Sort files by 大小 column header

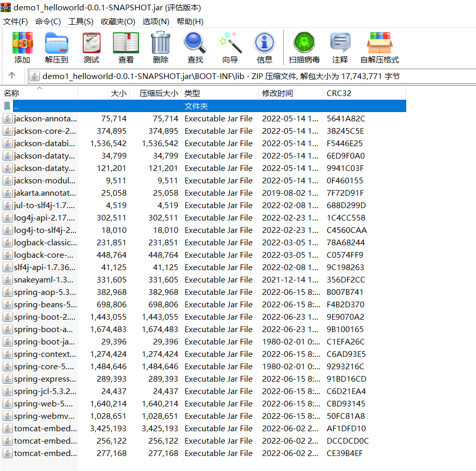point(118,93)
